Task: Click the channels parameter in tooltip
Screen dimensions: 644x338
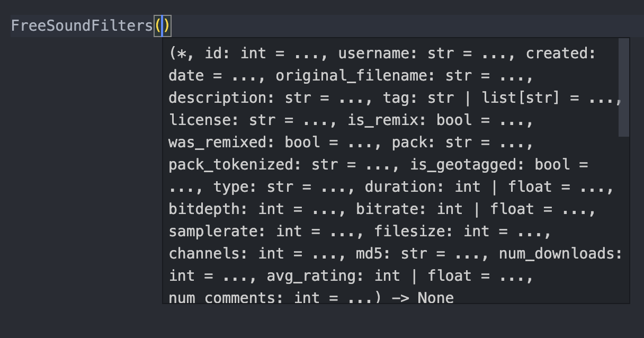Action: point(208,254)
